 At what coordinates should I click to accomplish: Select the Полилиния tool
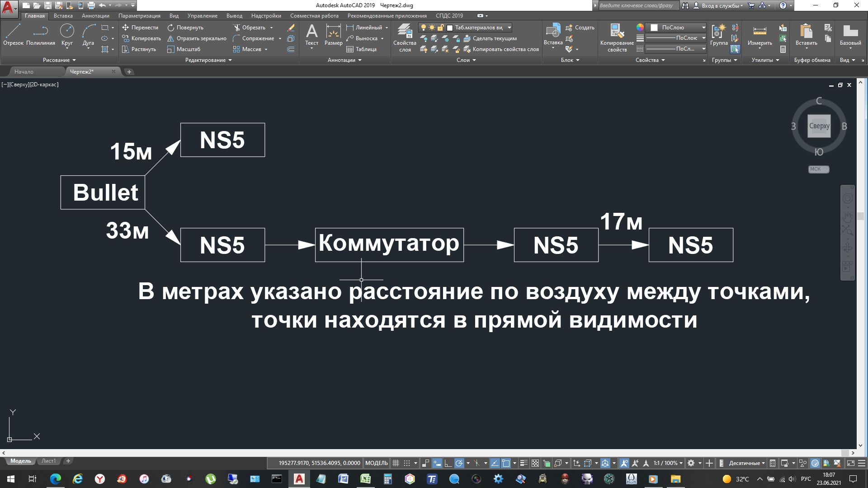(41, 35)
